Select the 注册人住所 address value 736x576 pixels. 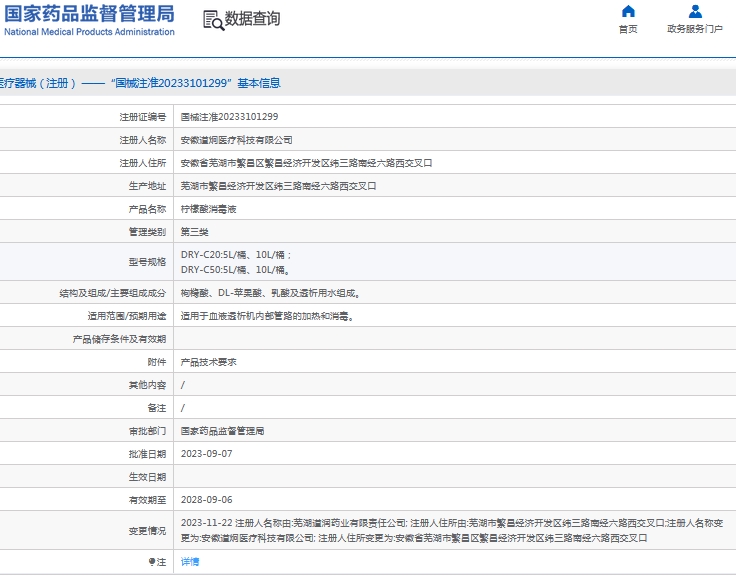pos(307,163)
